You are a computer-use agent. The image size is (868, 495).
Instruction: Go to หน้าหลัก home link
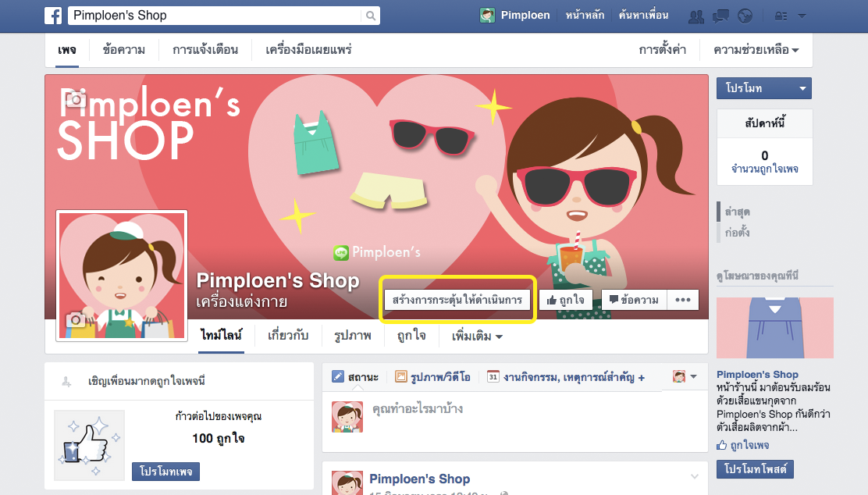pyautogui.click(x=585, y=16)
